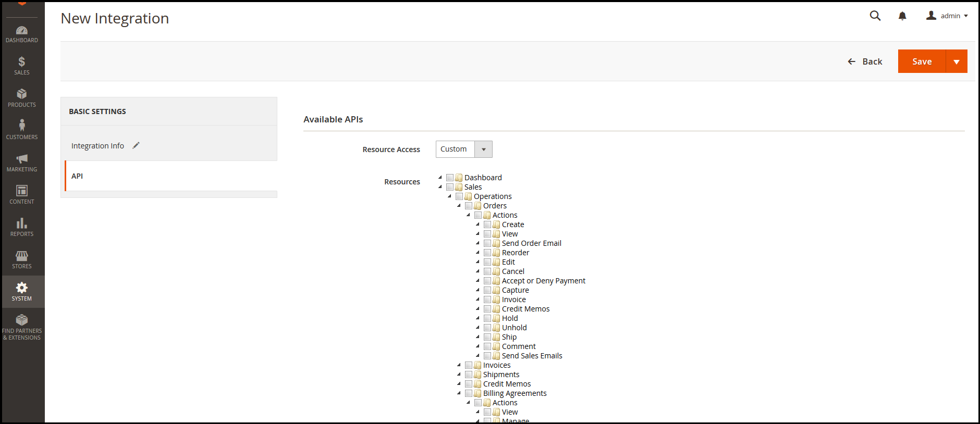Open the notifications bell
Image resolution: width=980 pixels, height=424 pixels.
point(902,16)
